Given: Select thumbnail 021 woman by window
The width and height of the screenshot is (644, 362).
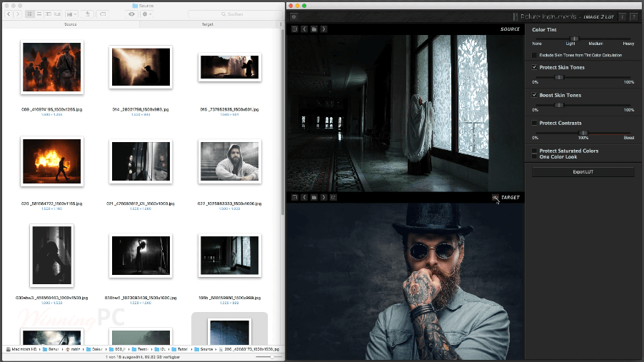Looking at the screenshot, I should [x=141, y=161].
